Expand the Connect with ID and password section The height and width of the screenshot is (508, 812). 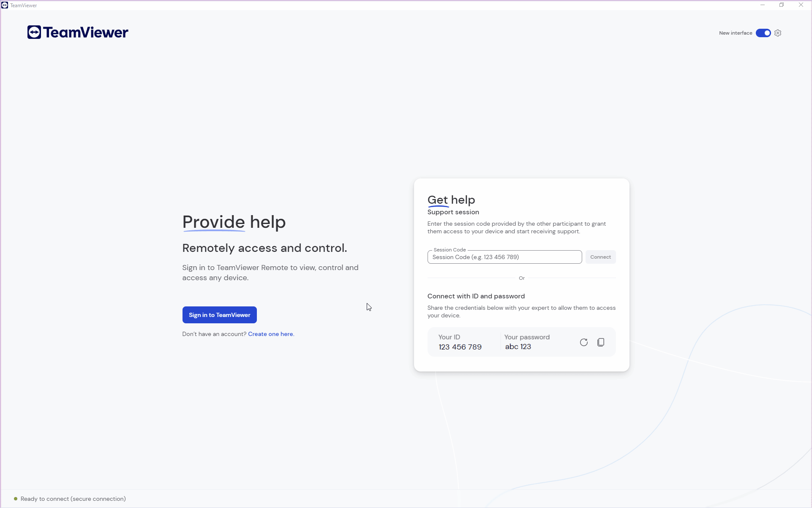[x=476, y=295]
